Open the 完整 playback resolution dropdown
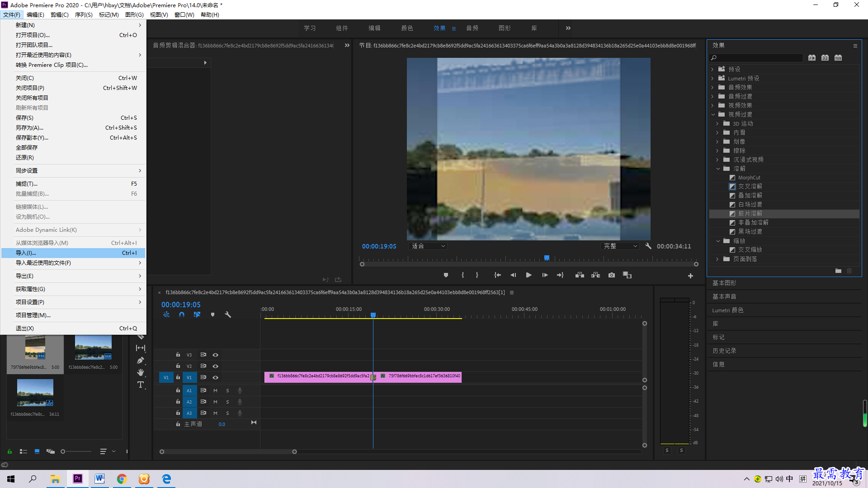This screenshot has width=868, height=488. 620,246
